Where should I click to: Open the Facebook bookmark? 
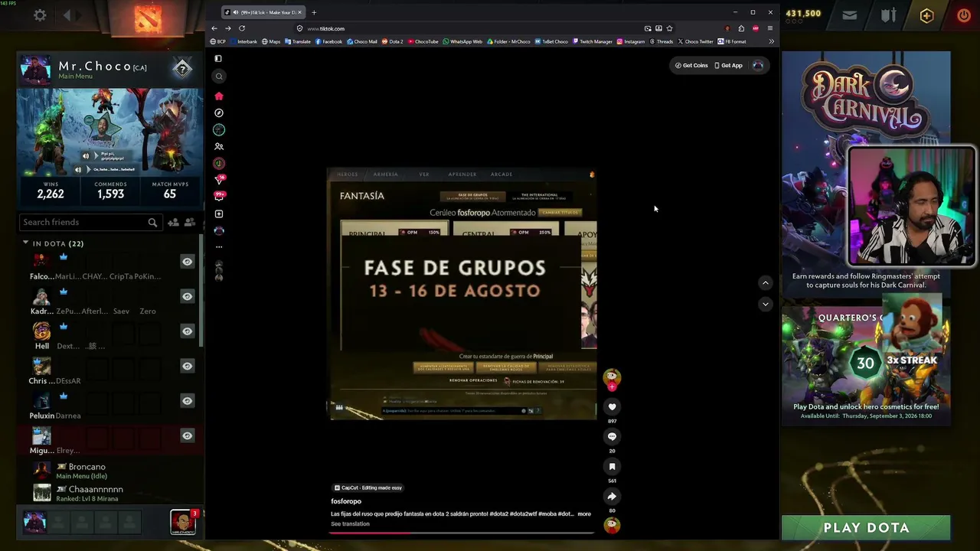tap(328, 41)
